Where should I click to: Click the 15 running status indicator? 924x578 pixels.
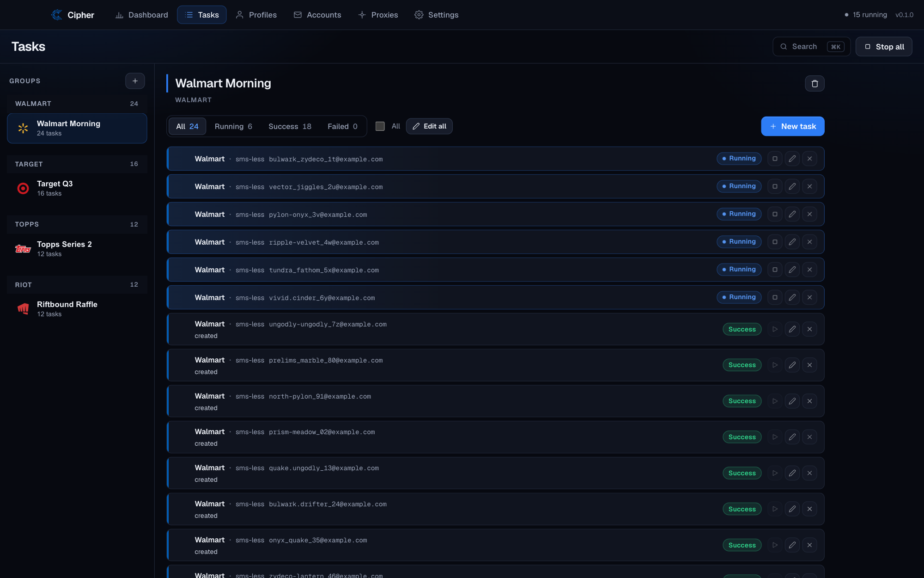(x=866, y=15)
